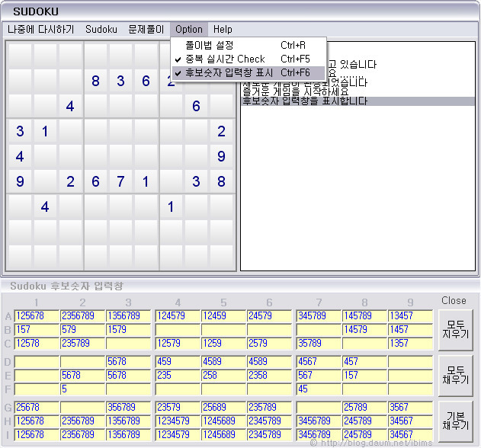
Task: Click the 기본 채우기 button
Action: pyautogui.click(x=455, y=420)
